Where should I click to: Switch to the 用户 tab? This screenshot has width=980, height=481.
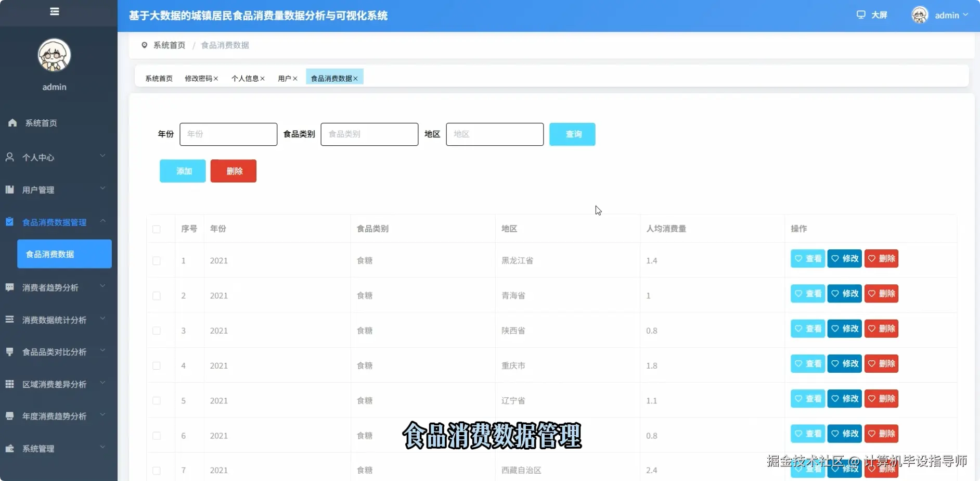pyautogui.click(x=284, y=79)
